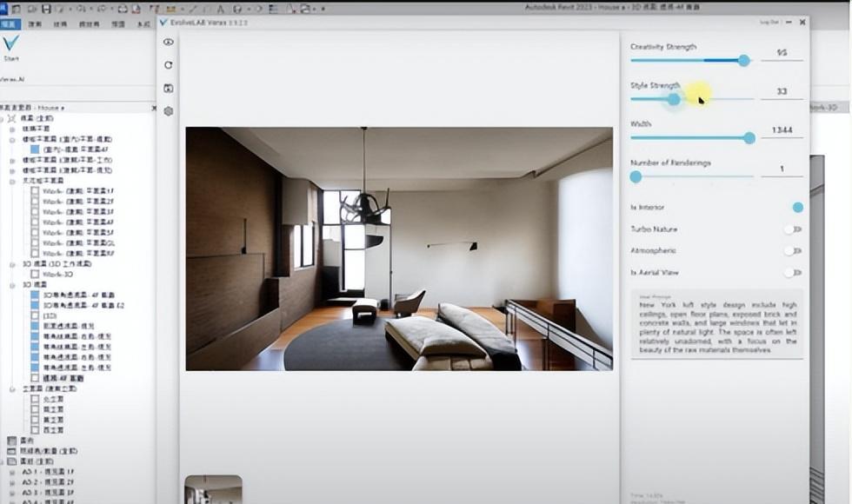Click the save image icon in Veras sidebar

169,88
